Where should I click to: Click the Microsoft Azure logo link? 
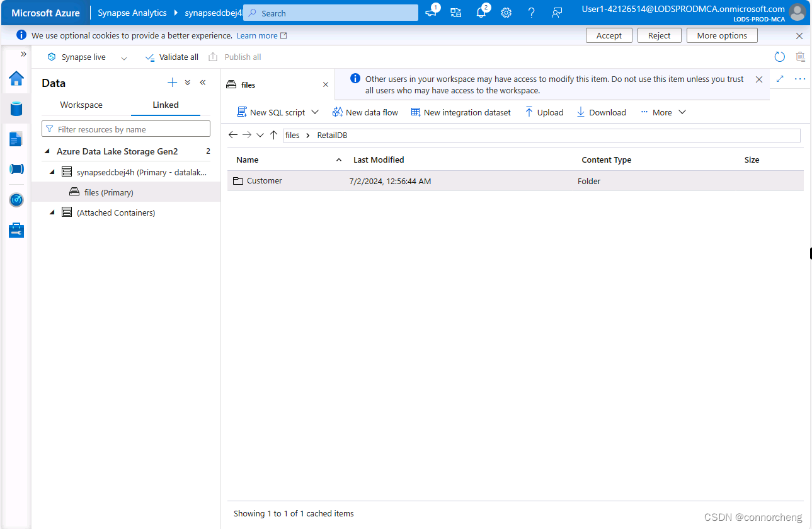45,13
